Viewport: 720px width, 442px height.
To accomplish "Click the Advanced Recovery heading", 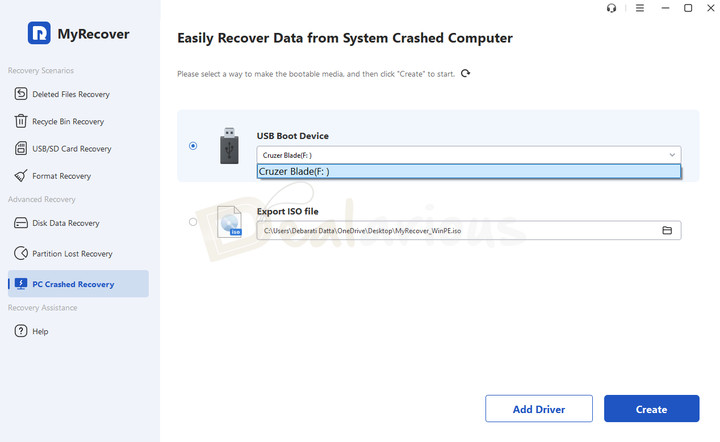I will point(42,199).
